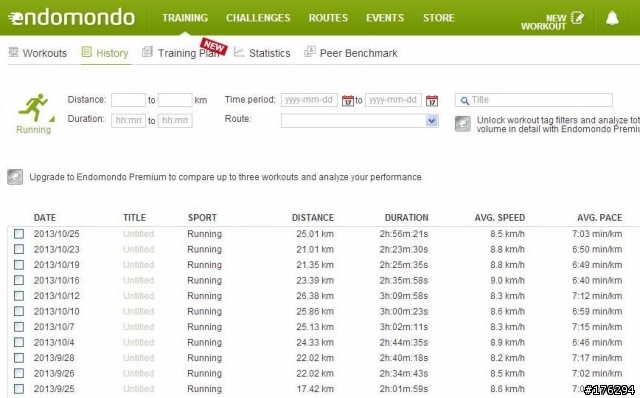The image size is (640, 398).
Task: Click the Workouts tab icon
Action: (x=13, y=52)
